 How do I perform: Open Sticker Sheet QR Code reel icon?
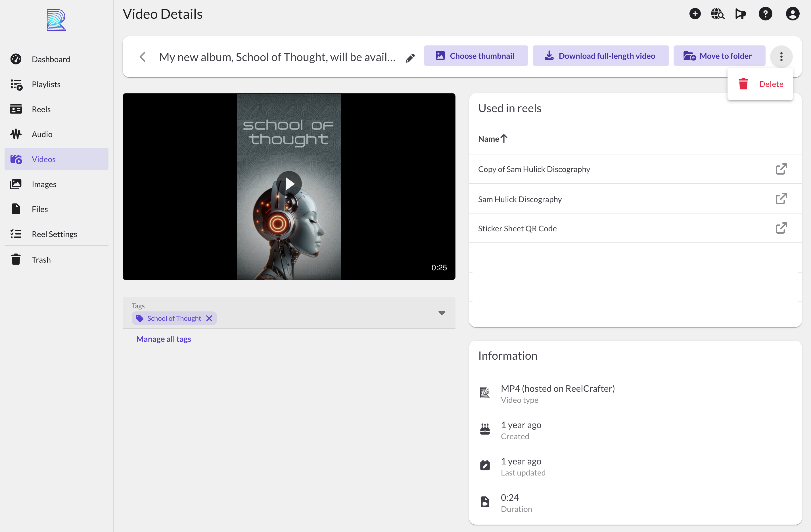pyautogui.click(x=781, y=228)
